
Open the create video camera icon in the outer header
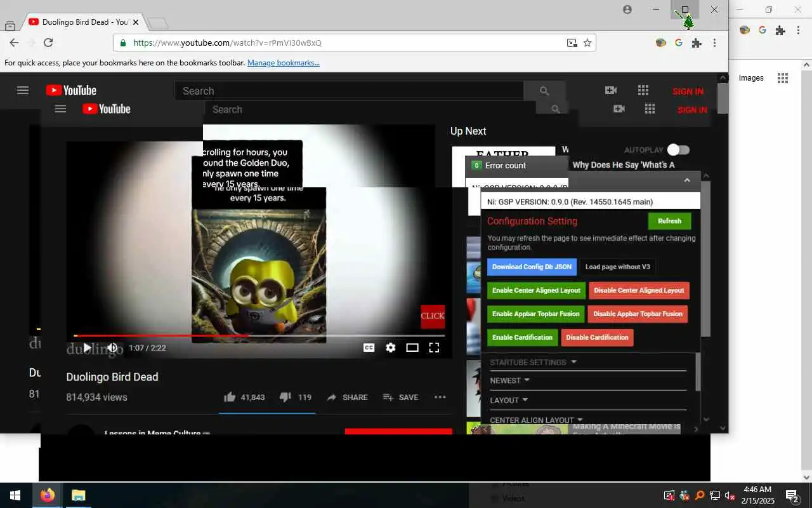point(611,90)
